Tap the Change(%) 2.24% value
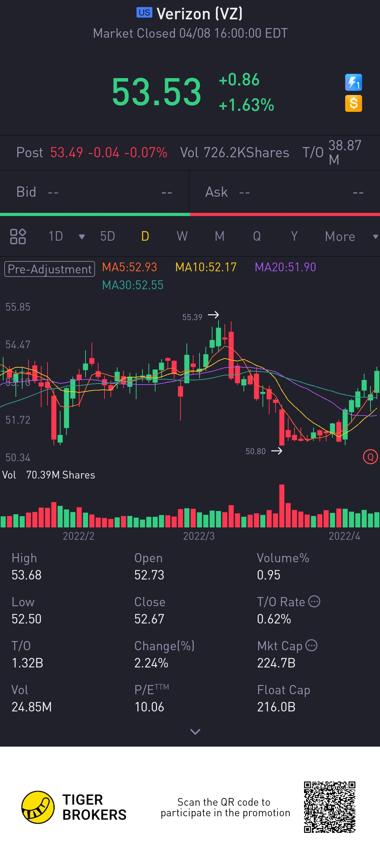This screenshot has height=868, width=380. click(x=151, y=663)
